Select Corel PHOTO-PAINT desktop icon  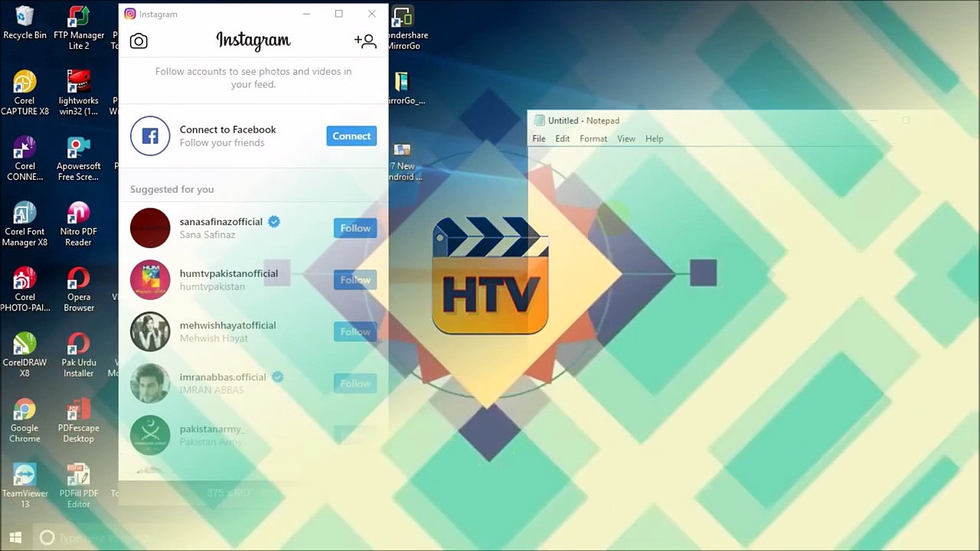tap(24, 291)
